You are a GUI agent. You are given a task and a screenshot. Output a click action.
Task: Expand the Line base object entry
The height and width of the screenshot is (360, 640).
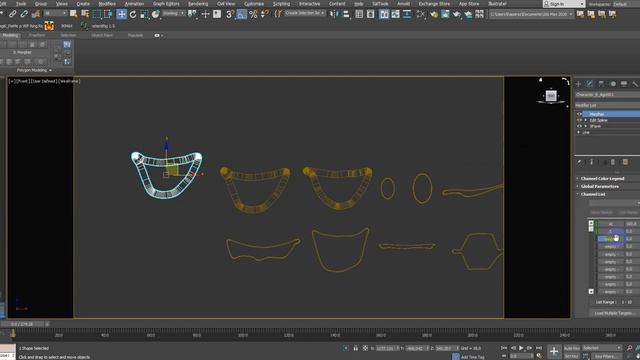point(578,132)
